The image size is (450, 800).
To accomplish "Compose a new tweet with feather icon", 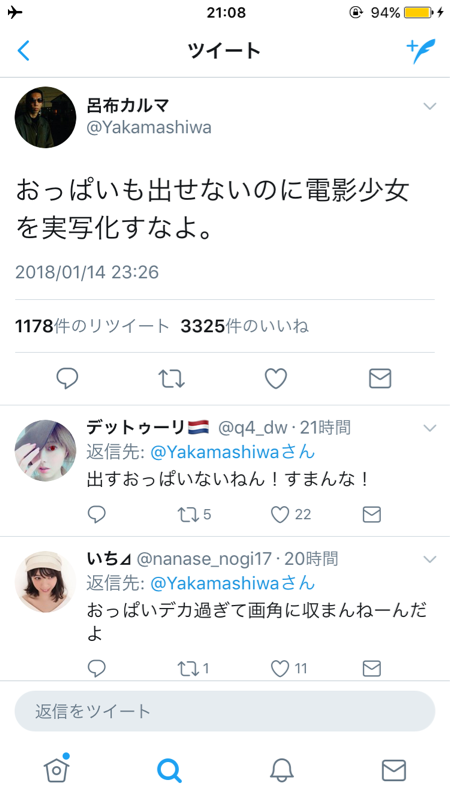I will [x=421, y=51].
